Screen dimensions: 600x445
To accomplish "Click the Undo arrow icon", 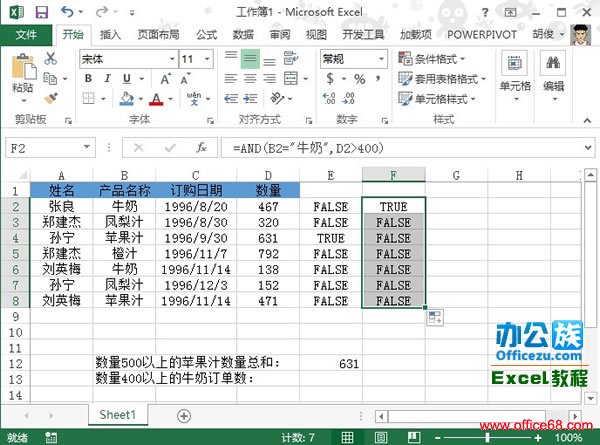I will (x=67, y=12).
